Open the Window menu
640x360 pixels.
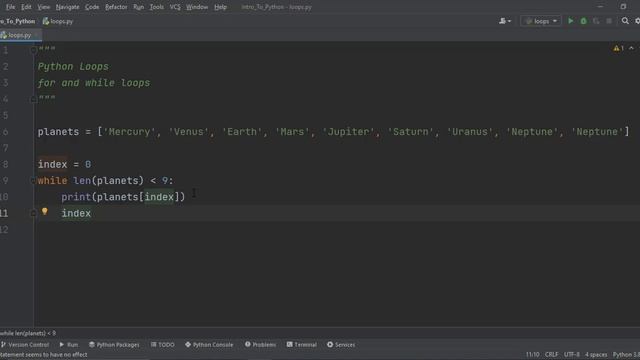pyautogui.click(x=197, y=7)
